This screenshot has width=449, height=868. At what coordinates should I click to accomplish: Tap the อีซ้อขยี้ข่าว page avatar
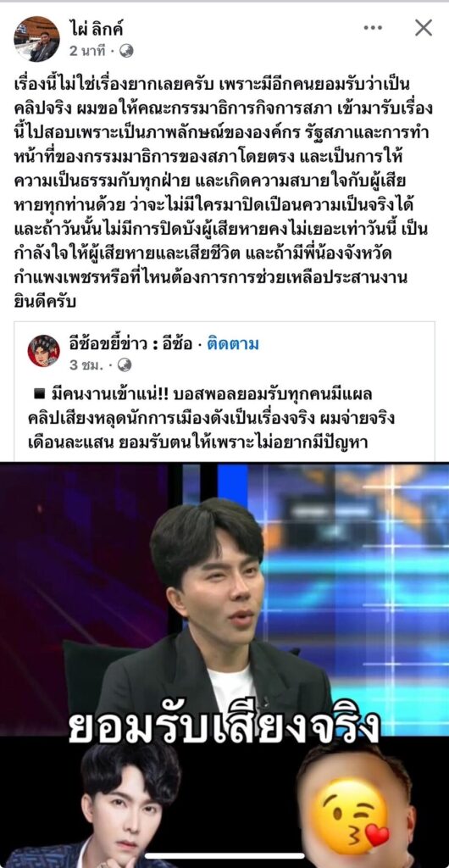pos(44,351)
